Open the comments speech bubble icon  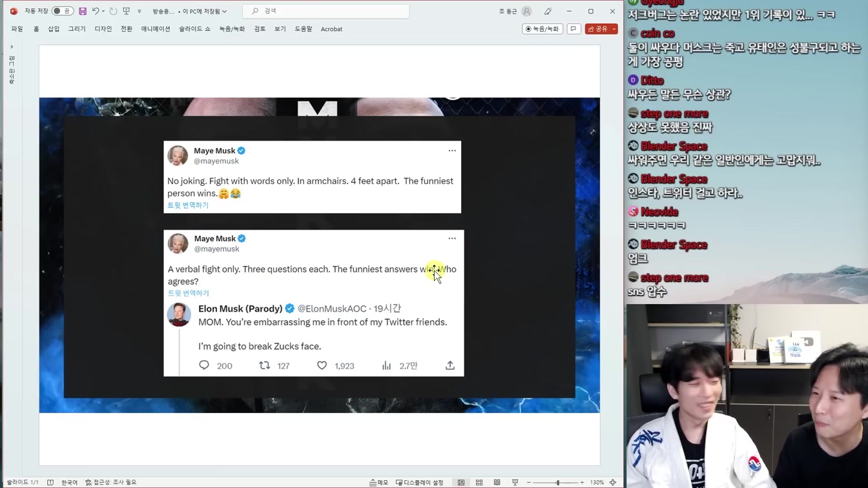tap(573, 29)
